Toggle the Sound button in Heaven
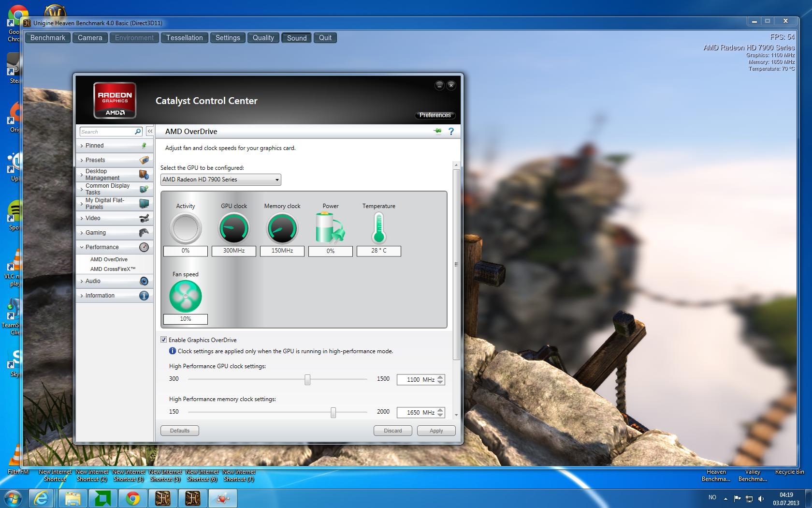The width and height of the screenshot is (812, 508). 297,38
